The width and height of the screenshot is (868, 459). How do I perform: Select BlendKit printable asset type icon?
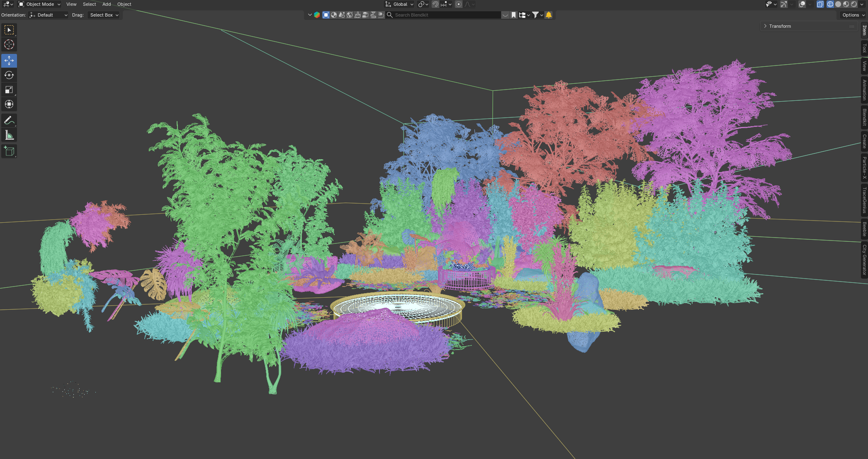click(x=373, y=15)
